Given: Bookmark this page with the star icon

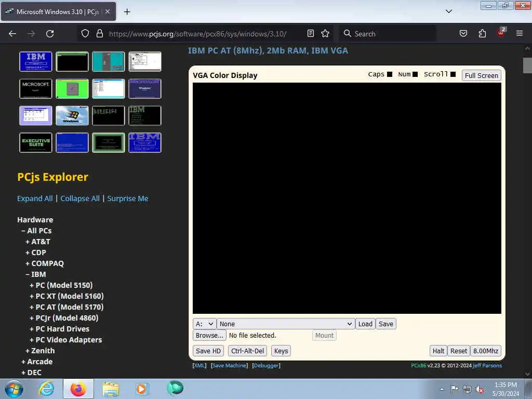Looking at the screenshot, I should (x=325, y=33).
